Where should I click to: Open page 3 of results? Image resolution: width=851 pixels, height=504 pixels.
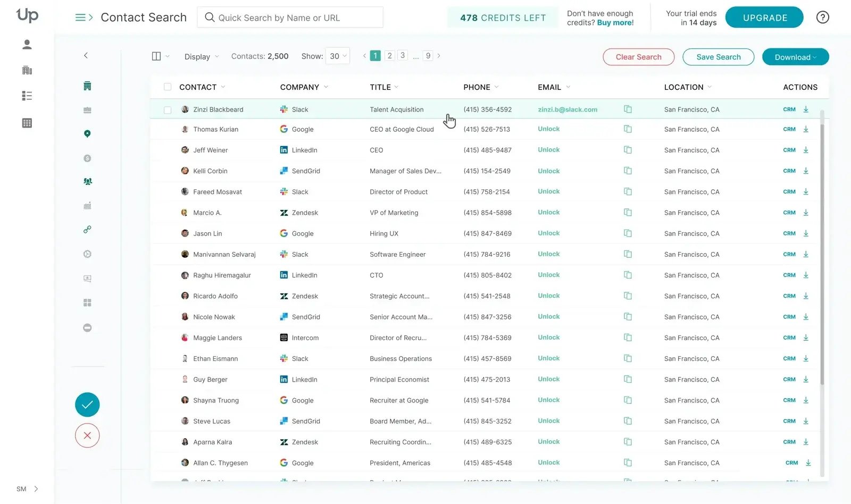[x=403, y=55]
